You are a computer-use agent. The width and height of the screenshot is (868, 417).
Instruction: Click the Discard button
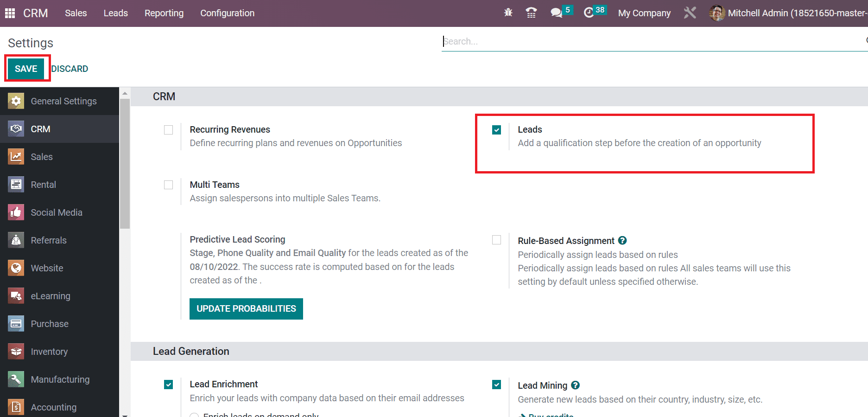coord(70,69)
